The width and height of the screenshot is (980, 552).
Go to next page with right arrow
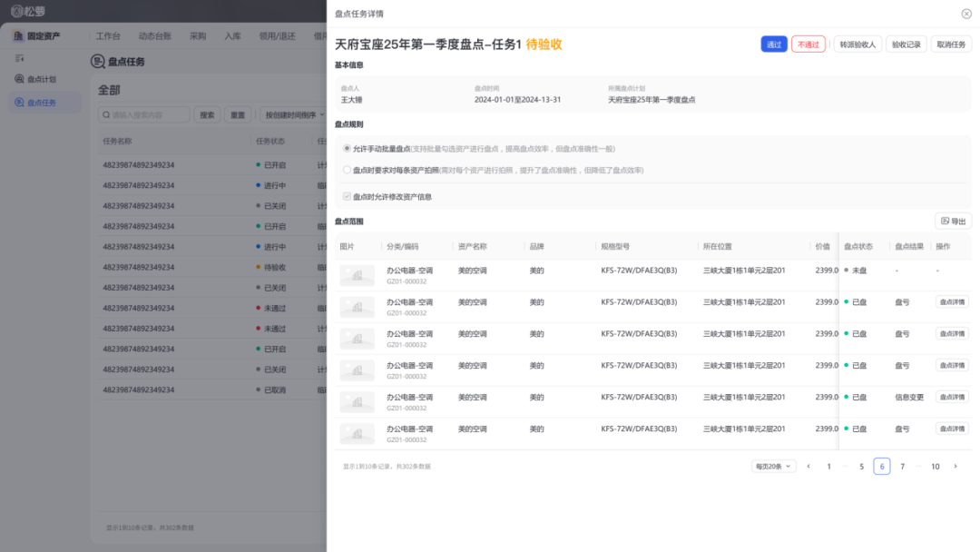955,466
